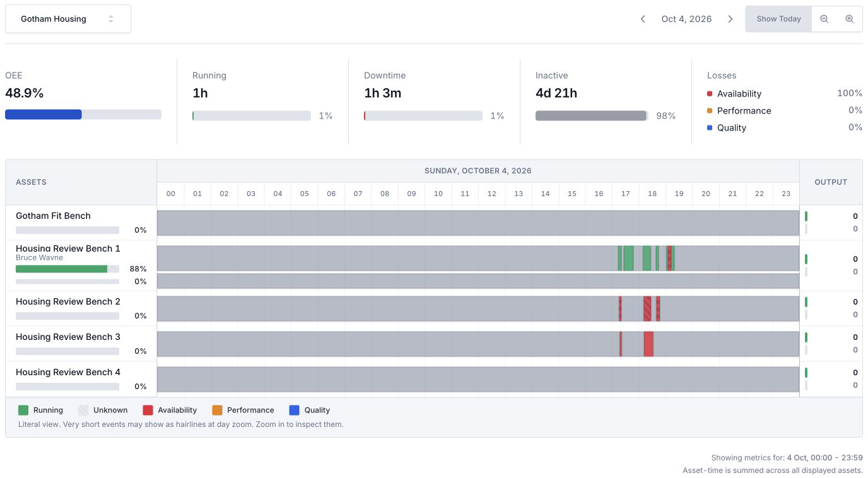Go to previous day arrow
The height and width of the screenshot is (478, 868).
pyautogui.click(x=643, y=19)
